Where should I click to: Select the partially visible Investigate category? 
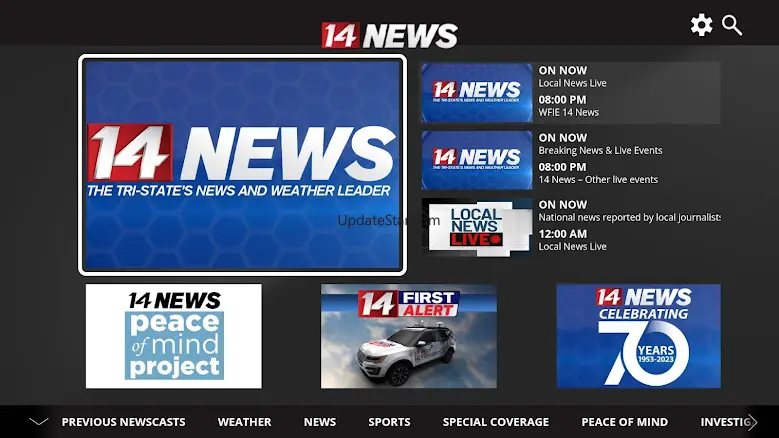[723, 422]
